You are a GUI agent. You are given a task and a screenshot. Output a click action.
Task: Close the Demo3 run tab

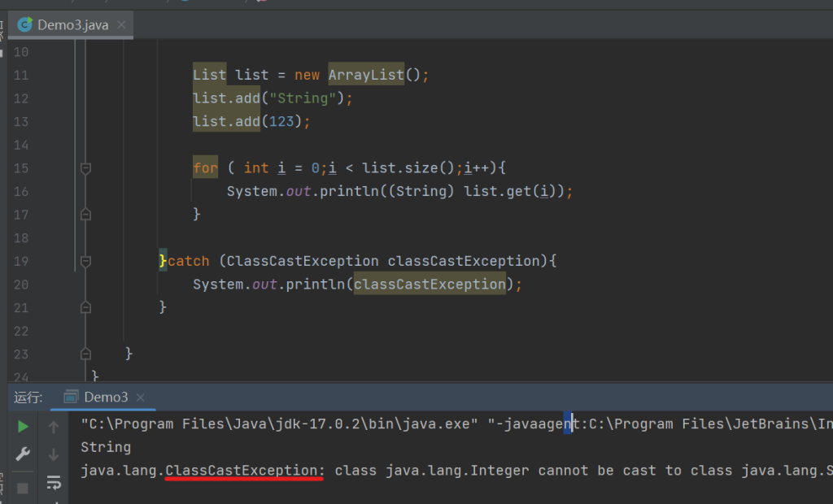point(141,398)
